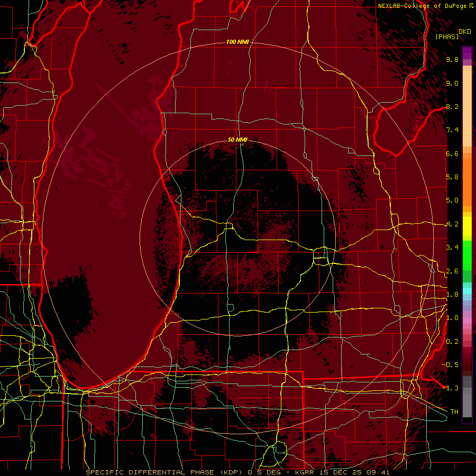Click the 6.6 legend value
Screen dimensions: 476x476
[x=452, y=154]
